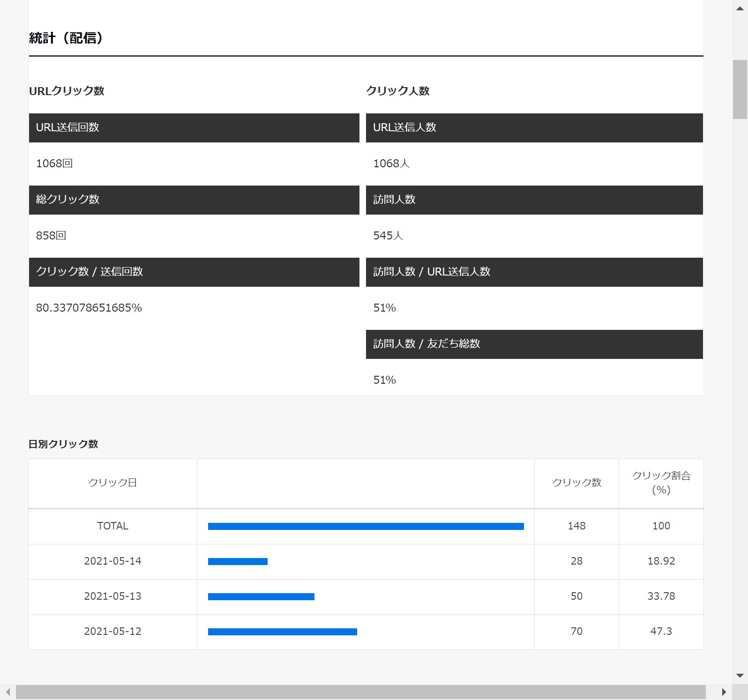Click the scroll down arrow
748x700 pixels.
tap(740, 676)
